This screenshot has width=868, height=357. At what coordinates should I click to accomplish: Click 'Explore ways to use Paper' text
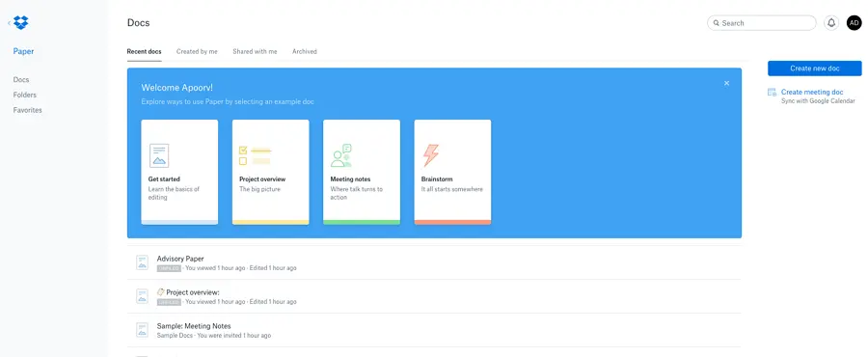pyautogui.click(x=228, y=102)
